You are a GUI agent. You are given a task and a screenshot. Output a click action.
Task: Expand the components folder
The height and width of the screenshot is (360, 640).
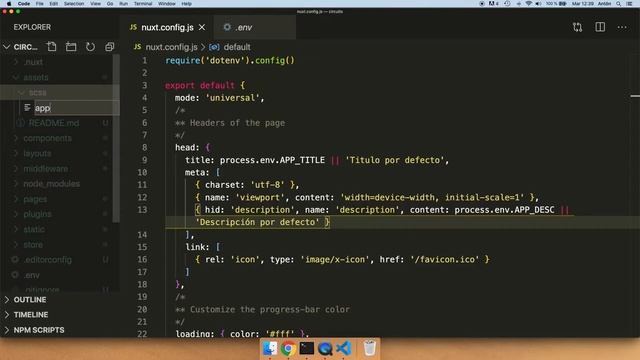click(x=16, y=138)
